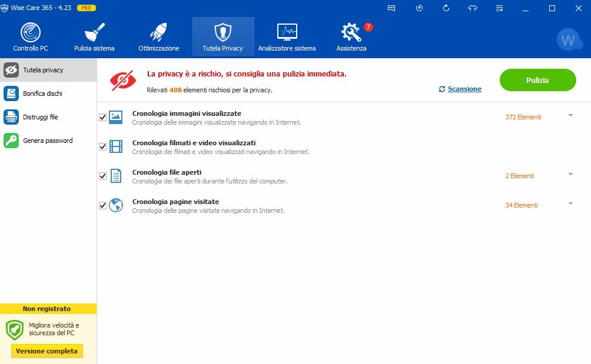Click the Non registrato yellow banner
The height and width of the screenshot is (364, 591).
[x=48, y=309]
